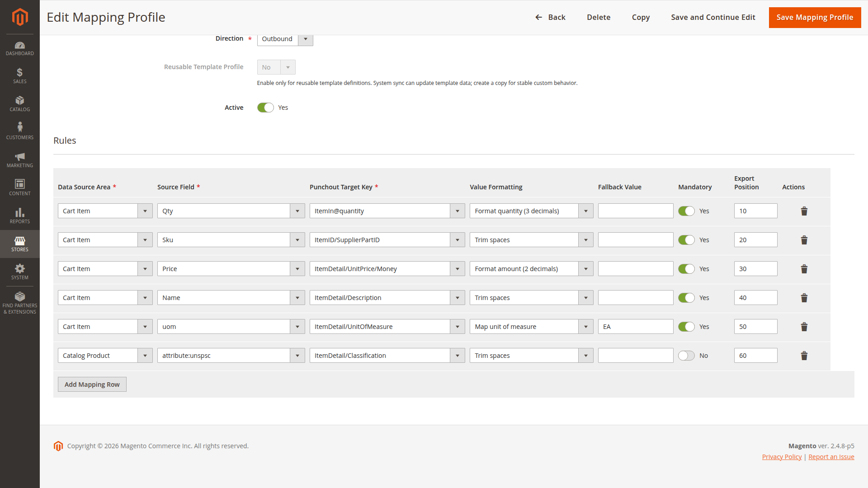Open the Customers sidebar section
Screen dimensions: 868x488
tap(20, 132)
